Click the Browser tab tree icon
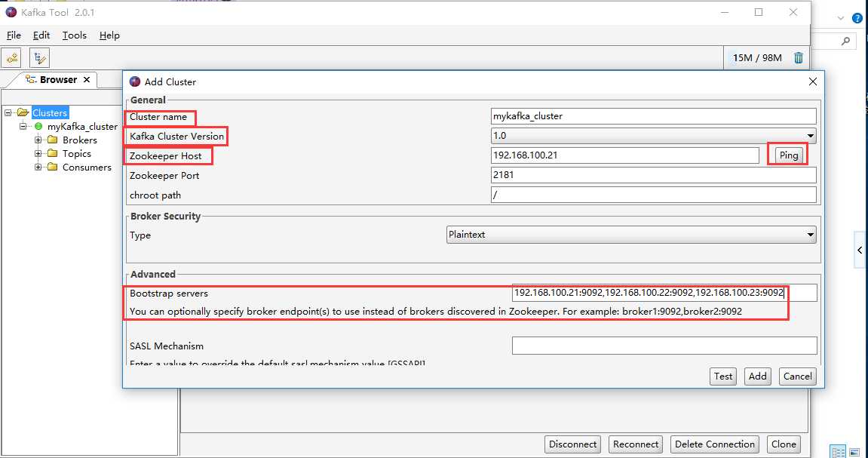Image resolution: width=868 pixels, height=458 pixels. 31,80
